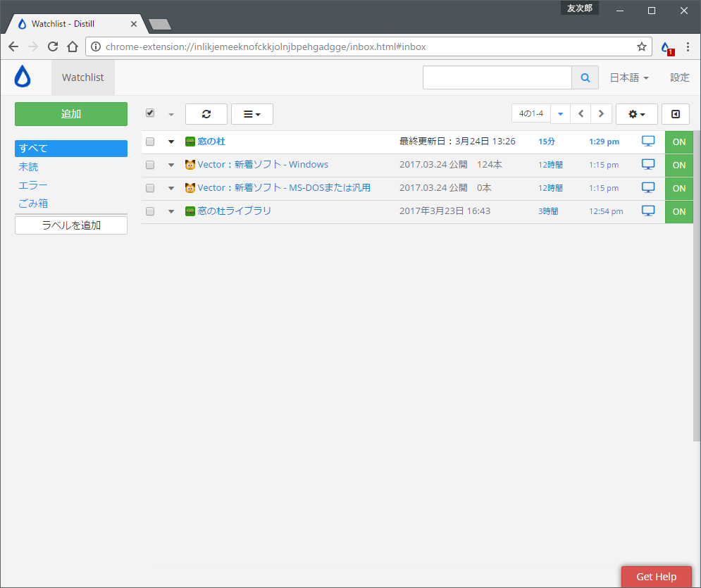Toggle the select-all checkbox

tap(150, 113)
